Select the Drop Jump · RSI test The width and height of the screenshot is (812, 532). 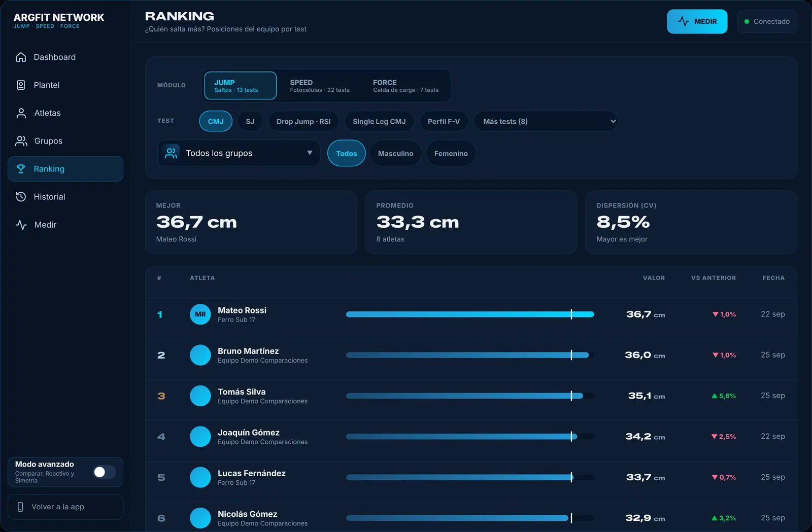coord(303,121)
